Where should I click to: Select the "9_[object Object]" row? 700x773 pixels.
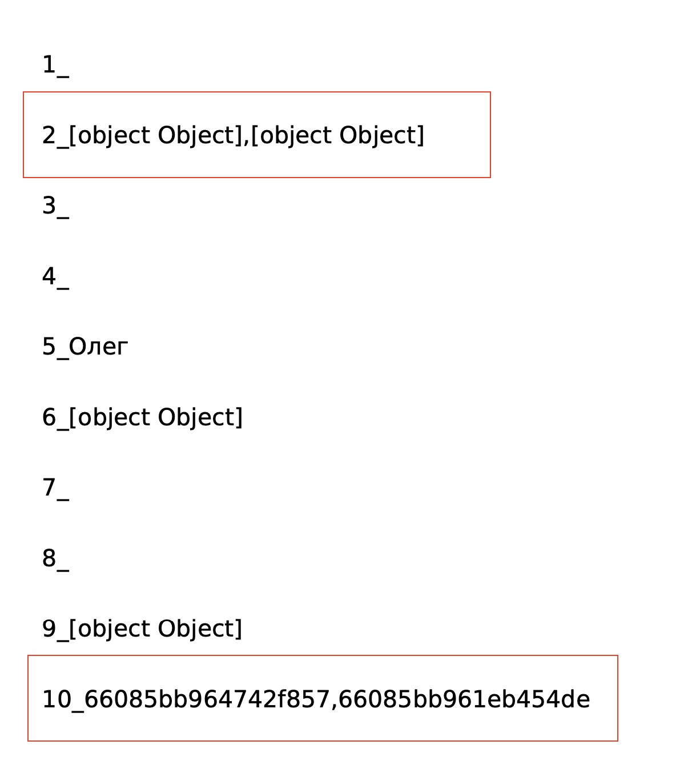142,629
